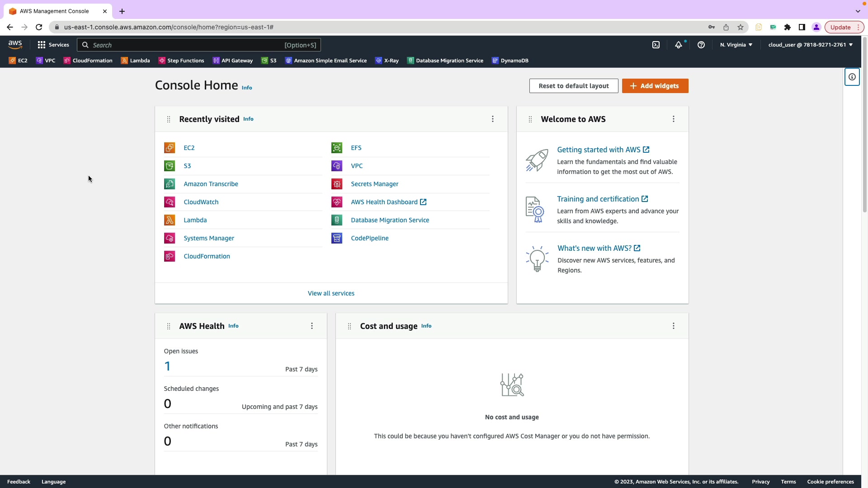Open the AWS Health widget options menu
868x488 pixels.
(x=312, y=326)
